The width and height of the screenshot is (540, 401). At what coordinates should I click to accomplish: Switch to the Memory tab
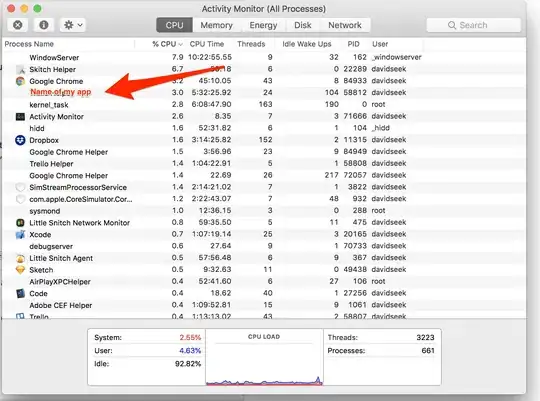[216, 25]
